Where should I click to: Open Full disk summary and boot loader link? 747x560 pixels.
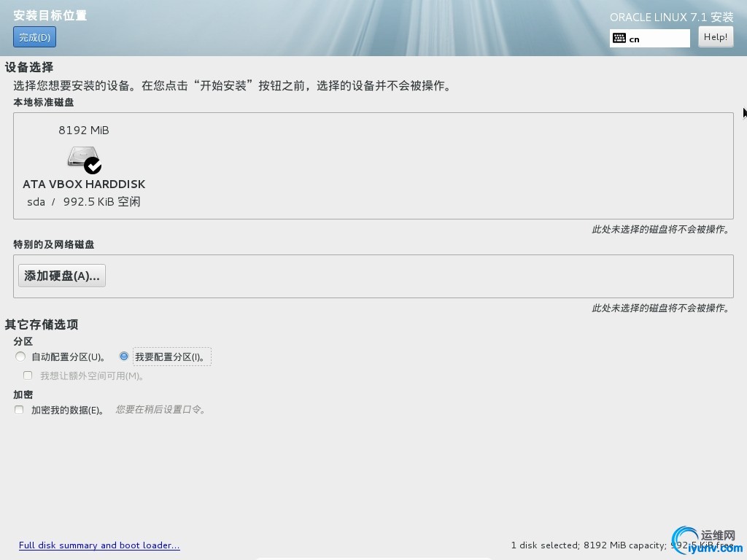pyautogui.click(x=99, y=545)
